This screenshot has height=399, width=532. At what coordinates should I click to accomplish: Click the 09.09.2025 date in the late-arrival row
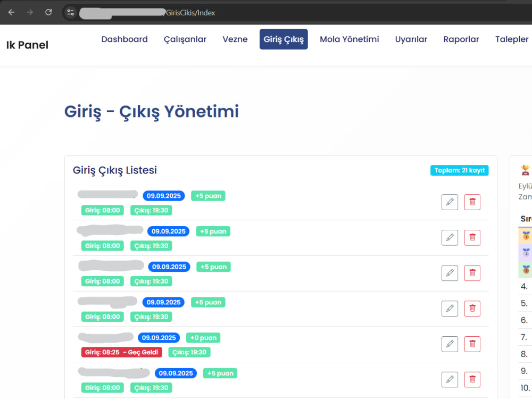coord(159,338)
